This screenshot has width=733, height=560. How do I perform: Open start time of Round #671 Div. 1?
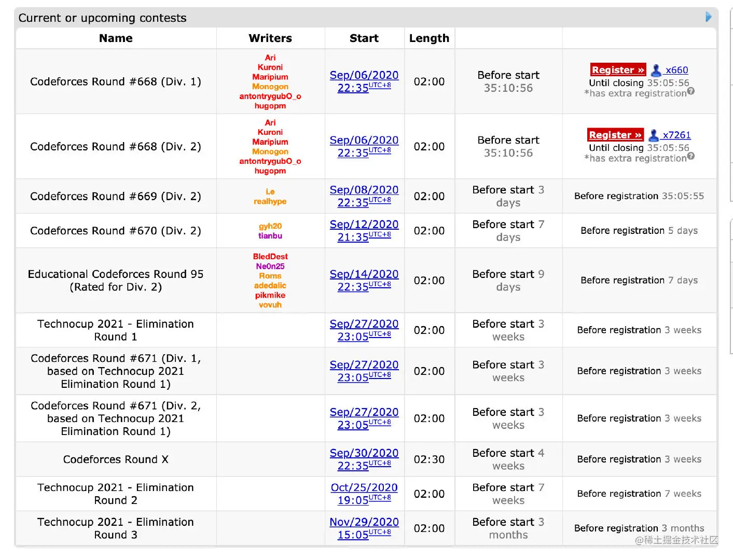364,371
